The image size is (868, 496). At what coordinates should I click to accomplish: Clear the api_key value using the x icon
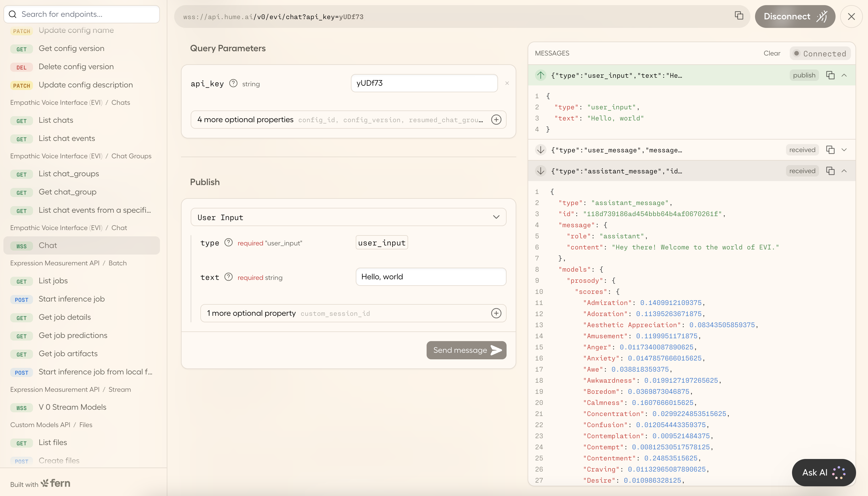(507, 83)
